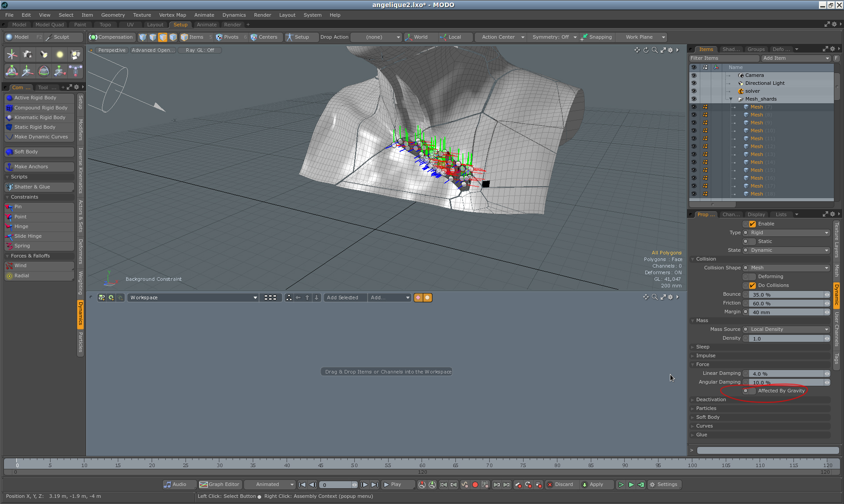Expand the Deactivation section
This screenshot has height=504, width=844.
click(760, 399)
